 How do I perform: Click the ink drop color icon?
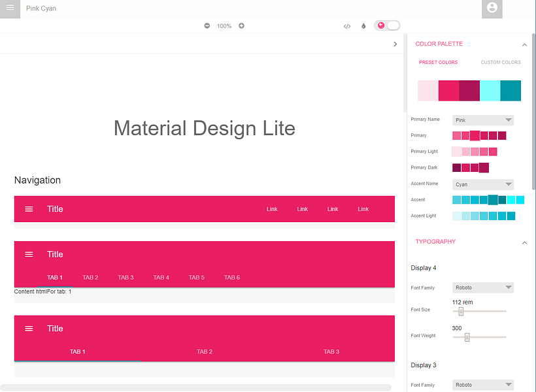point(363,26)
